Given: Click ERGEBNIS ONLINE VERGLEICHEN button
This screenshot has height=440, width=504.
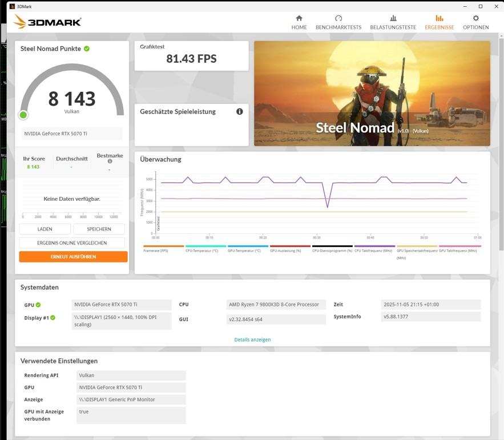Looking at the screenshot, I should (x=72, y=243).
